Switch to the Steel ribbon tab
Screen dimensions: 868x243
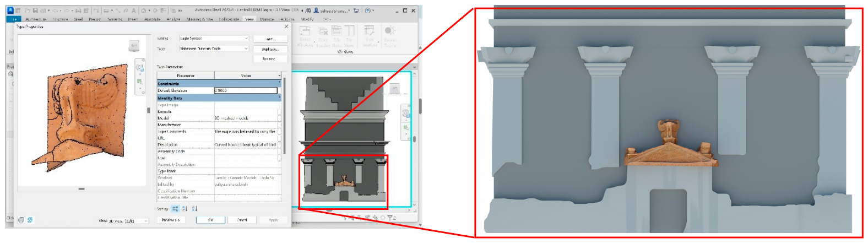(x=78, y=19)
